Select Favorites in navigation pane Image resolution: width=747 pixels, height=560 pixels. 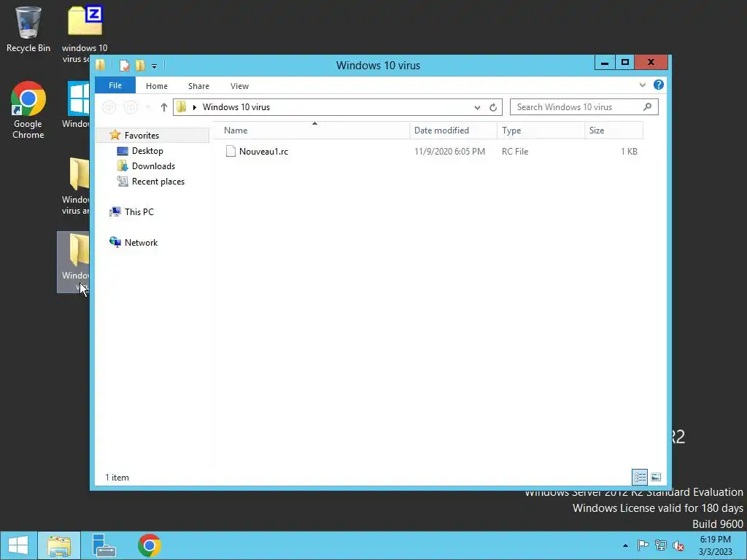(142, 135)
